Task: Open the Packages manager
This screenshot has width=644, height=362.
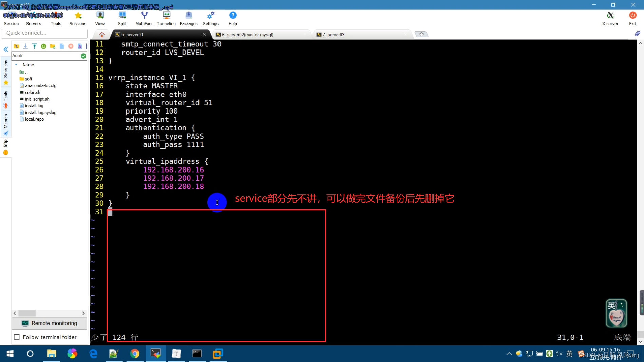Action: click(x=189, y=19)
